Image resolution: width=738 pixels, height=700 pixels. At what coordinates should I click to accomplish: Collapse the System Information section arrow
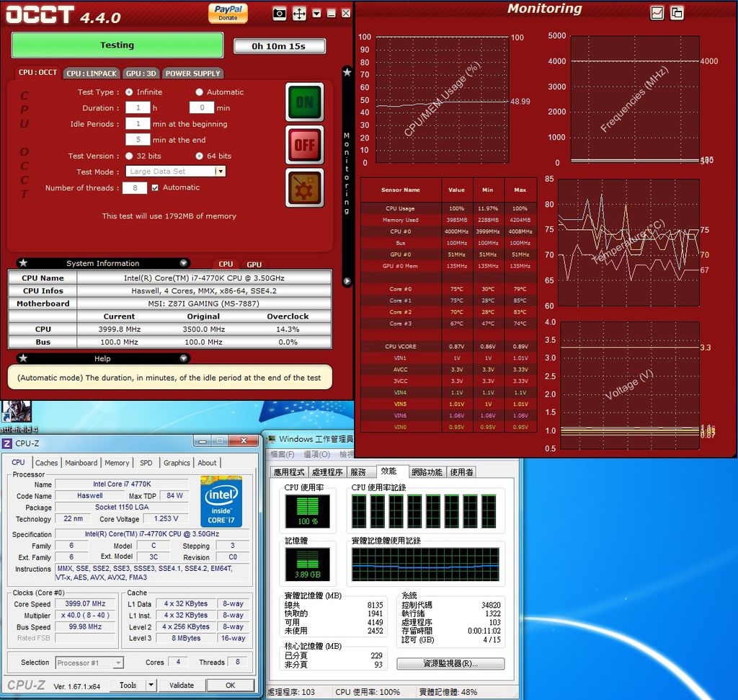pyautogui.click(x=184, y=263)
